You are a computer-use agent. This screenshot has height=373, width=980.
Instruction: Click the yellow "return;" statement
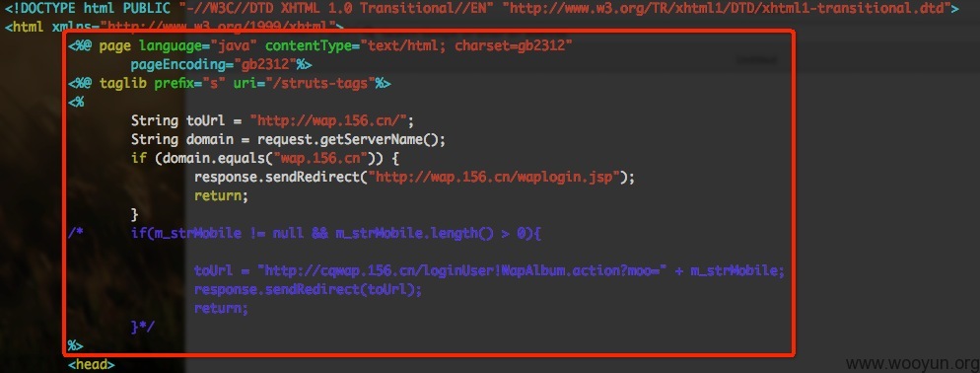221,196
